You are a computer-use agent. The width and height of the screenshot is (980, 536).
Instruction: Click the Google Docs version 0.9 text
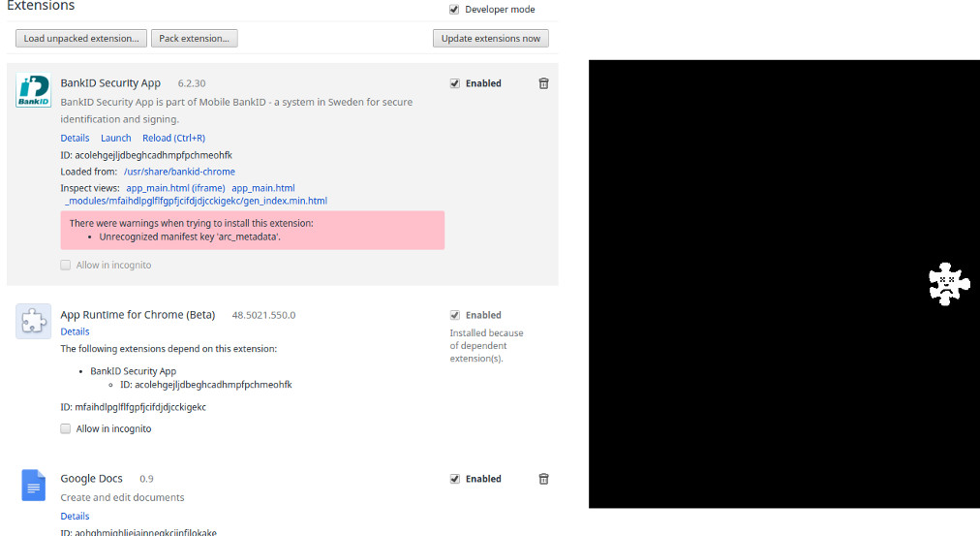click(x=146, y=479)
